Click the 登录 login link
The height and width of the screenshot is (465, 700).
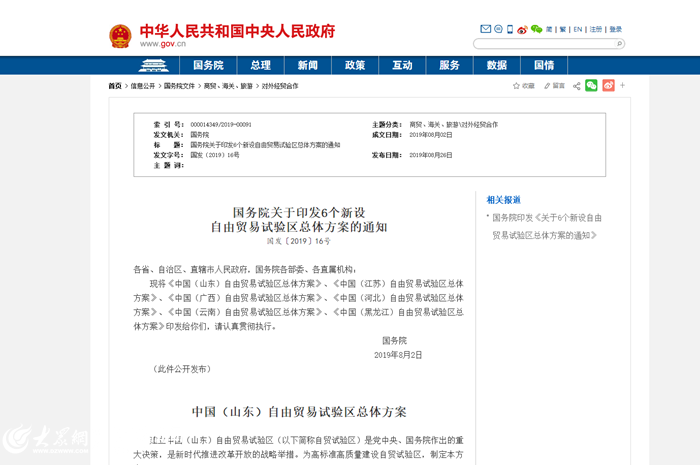(x=616, y=29)
